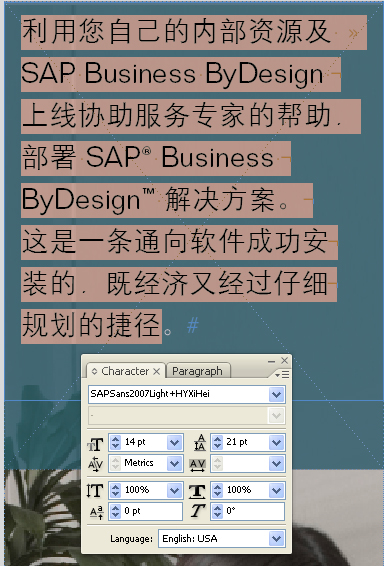Step the 21 pt leading value

[x=217, y=443]
